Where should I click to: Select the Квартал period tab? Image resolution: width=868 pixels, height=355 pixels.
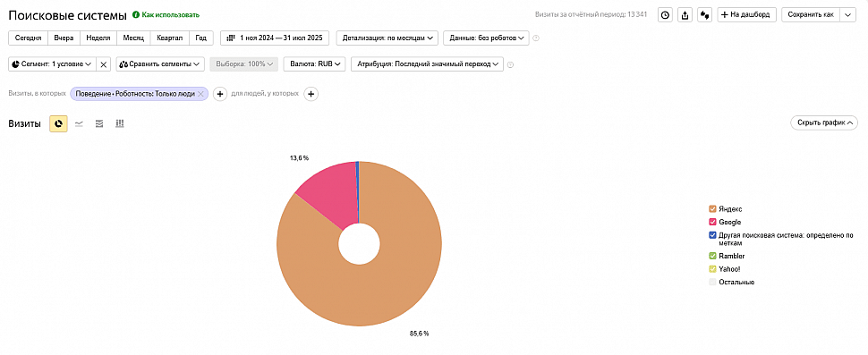point(169,38)
